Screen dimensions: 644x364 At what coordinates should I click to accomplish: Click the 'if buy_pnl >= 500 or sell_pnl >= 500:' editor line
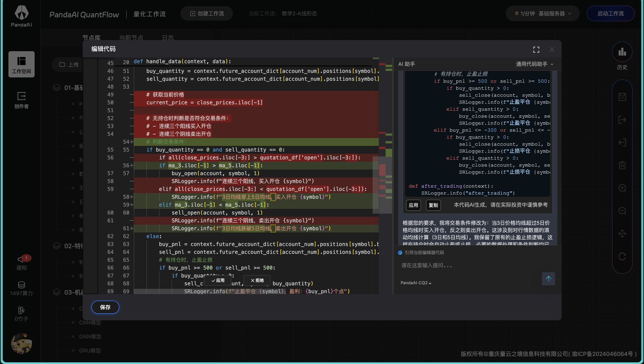pyautogui.click(x=217, y=268)
